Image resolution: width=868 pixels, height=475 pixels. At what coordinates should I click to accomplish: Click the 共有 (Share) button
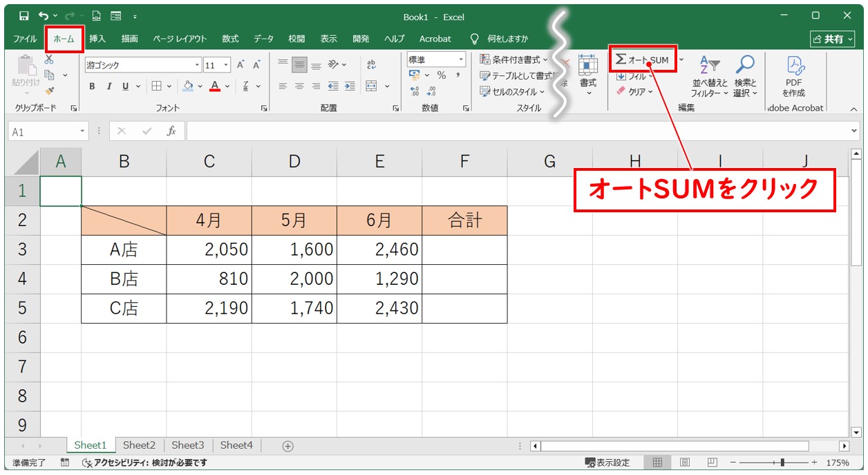click(832, 39)
